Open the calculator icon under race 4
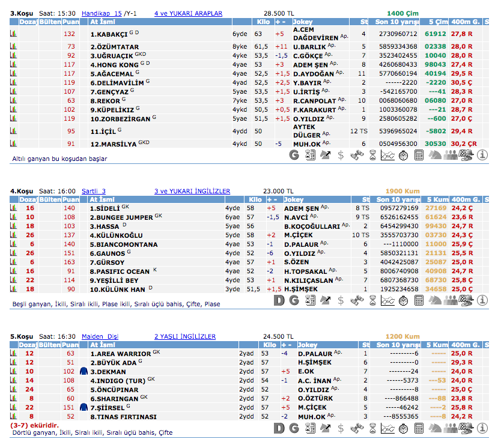The image size is (504, 448). [x=419, y=300]
